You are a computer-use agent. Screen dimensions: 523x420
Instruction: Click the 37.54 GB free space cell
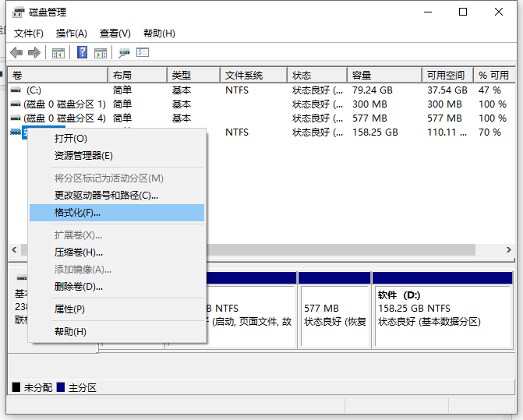[x=447, y=90]
